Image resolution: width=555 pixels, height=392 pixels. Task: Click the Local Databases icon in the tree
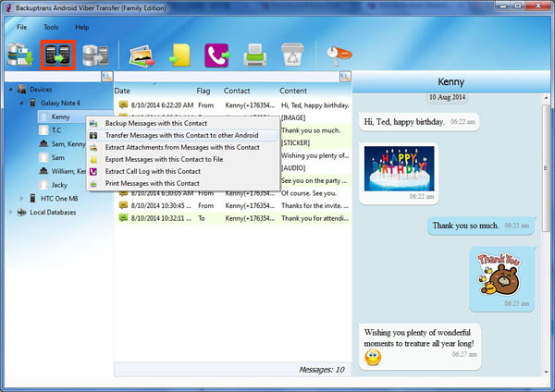click(x=21, y=213)
